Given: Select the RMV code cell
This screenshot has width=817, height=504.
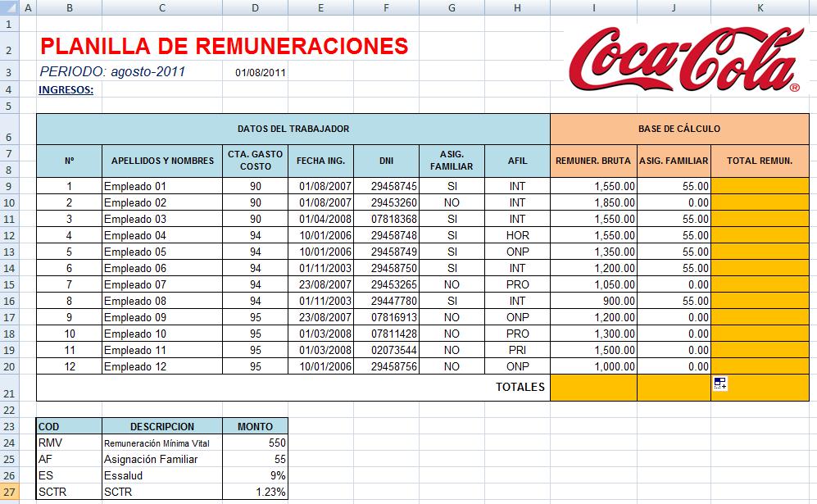Looking at the screenshot, I should pyautogui.click(x=70, y=443).
